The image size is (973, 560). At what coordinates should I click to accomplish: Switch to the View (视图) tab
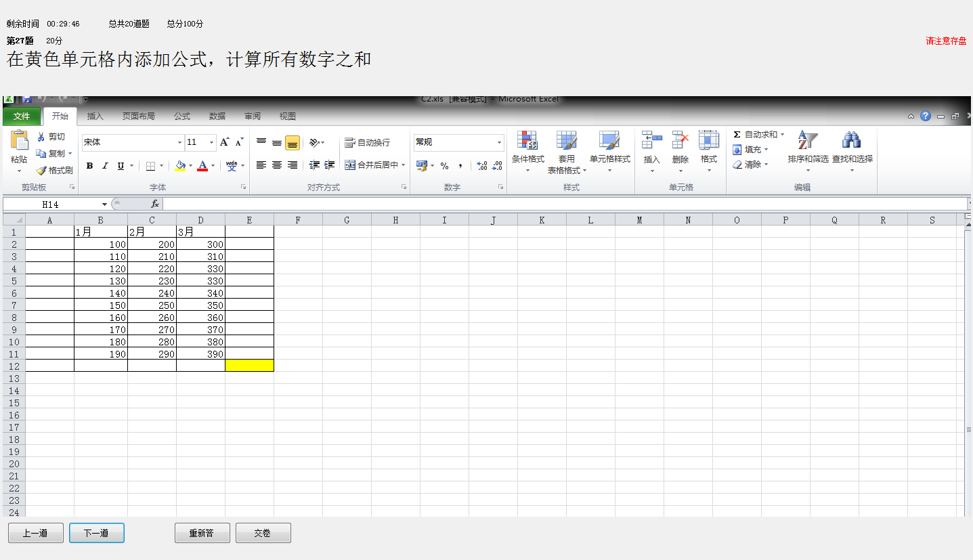tap(288, 116)
